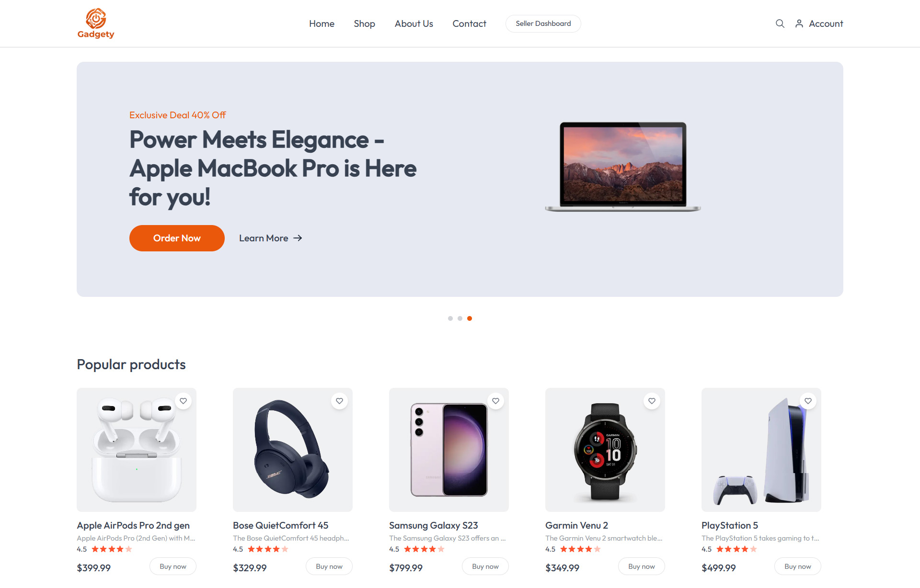Click the Order Now button
This screenshot has height=588, width=920.
(x=177, y=238)
